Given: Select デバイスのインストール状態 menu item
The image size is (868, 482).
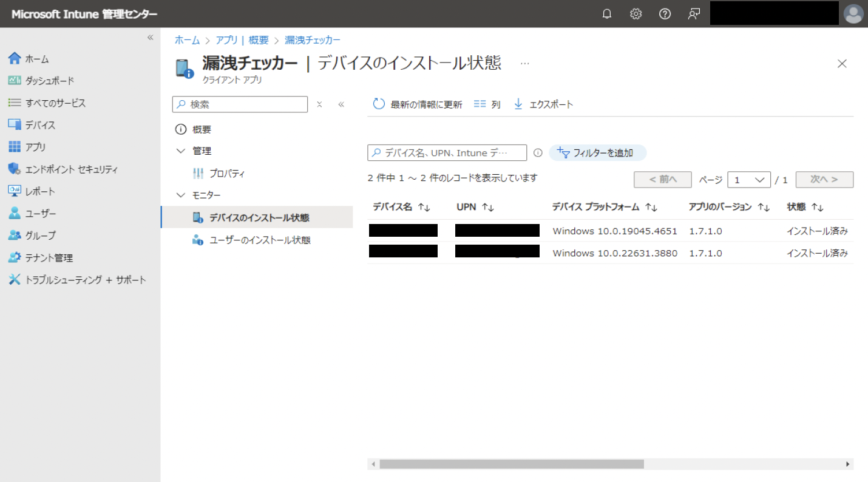Looking at the screenshot, I should [x=257, y=217].
